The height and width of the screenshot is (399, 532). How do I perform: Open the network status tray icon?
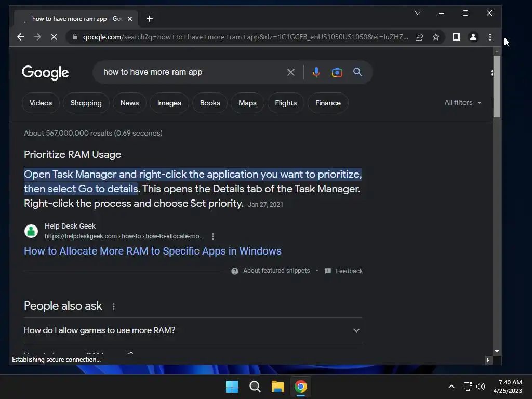(468, 387)
